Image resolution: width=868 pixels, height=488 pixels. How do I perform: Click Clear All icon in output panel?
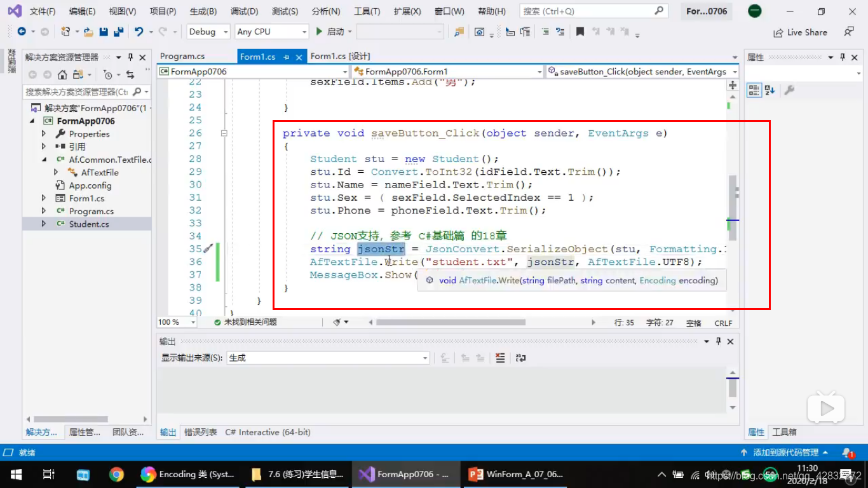[x=500, y=358]
